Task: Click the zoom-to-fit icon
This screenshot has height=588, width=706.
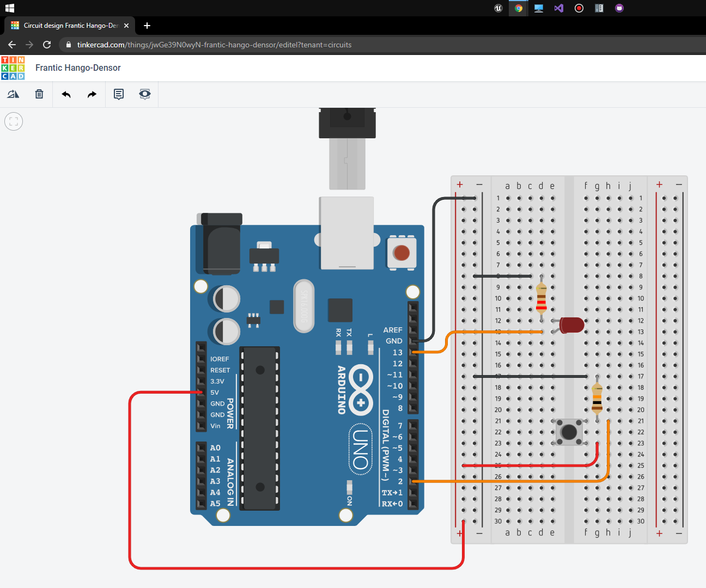Action: 13,121
